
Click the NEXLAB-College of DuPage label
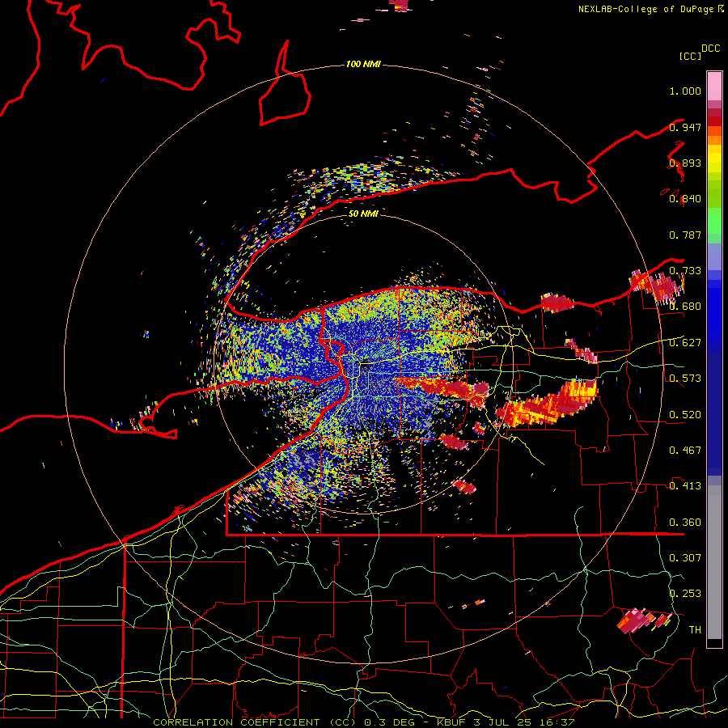coord(646,9)
